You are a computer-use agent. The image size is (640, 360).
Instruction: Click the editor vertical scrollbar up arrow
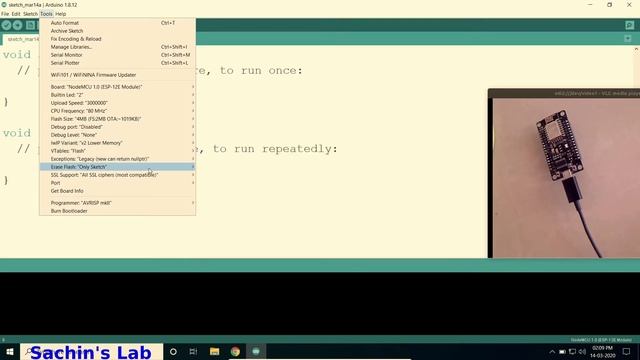(636, 49)
